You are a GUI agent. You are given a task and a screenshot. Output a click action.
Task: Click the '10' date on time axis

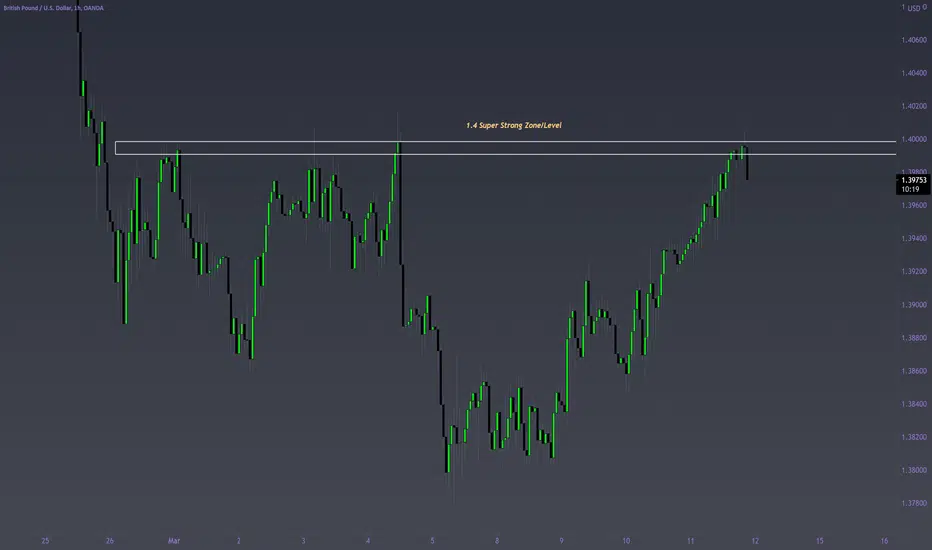click(x=626, y=540)
